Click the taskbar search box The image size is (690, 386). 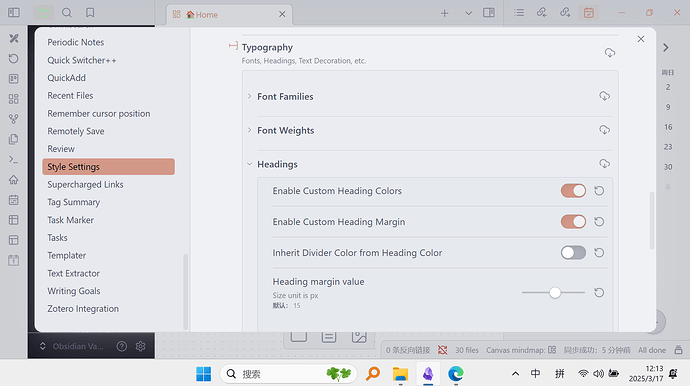[x=288, y=374]
